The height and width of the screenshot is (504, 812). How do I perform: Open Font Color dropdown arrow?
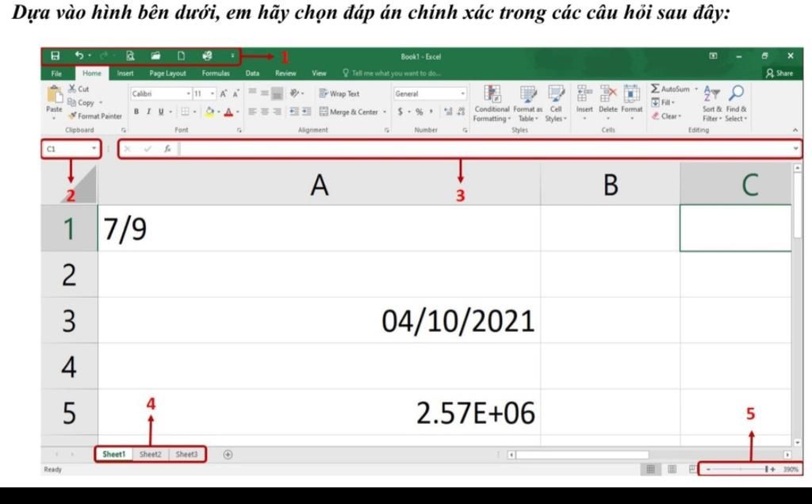(238, 112)
